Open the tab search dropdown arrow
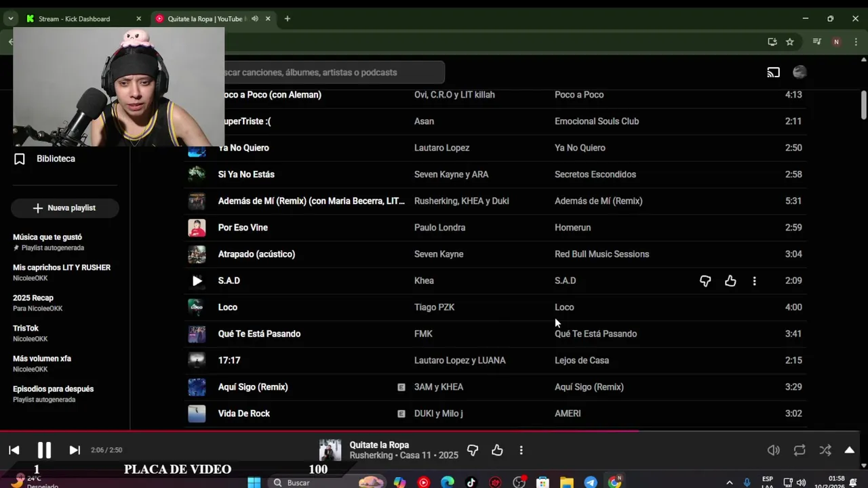 [x=10, y=19]
